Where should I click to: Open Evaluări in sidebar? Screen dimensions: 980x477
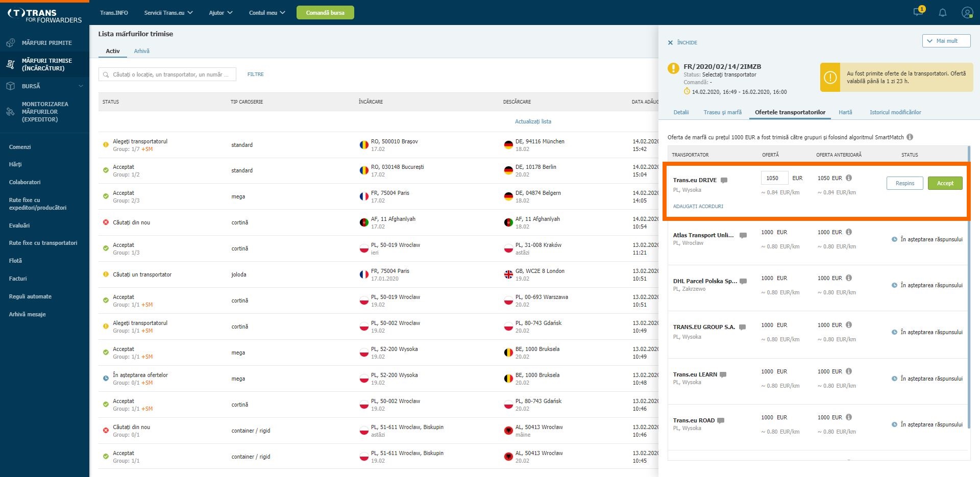coord(19,225)
